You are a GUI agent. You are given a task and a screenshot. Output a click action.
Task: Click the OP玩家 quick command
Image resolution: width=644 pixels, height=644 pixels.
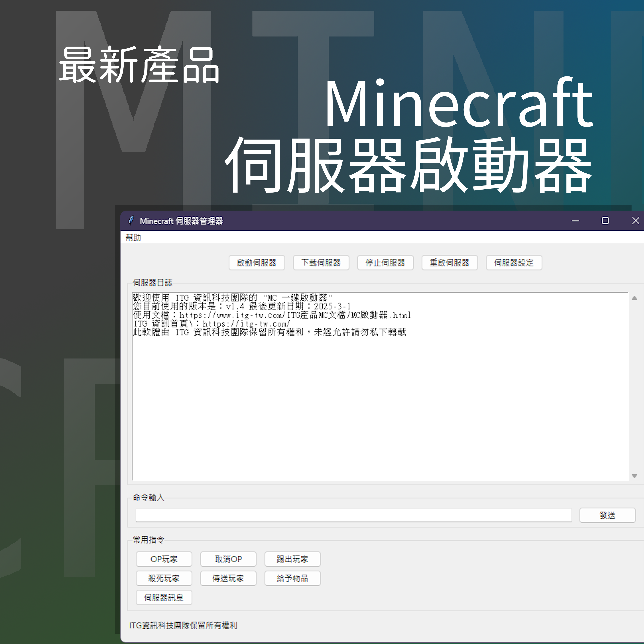pyautogui.click(x=164, y=559)
